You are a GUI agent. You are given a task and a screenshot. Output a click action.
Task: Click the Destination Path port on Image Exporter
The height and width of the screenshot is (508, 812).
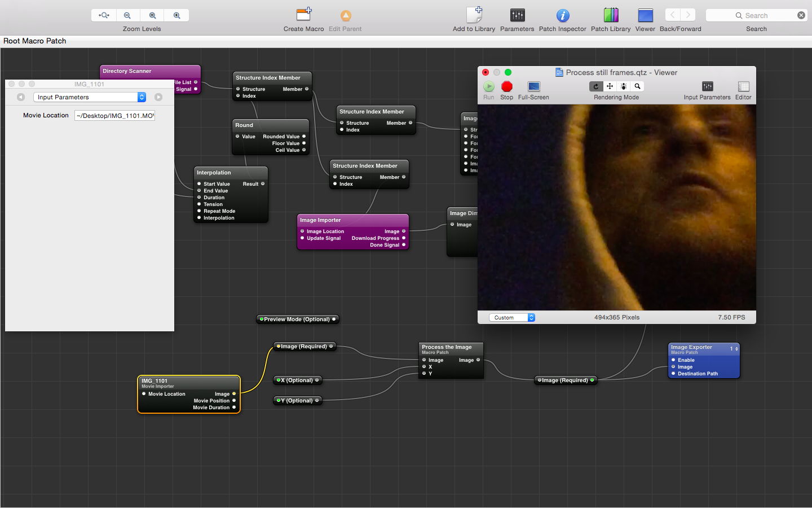[673, 374]
